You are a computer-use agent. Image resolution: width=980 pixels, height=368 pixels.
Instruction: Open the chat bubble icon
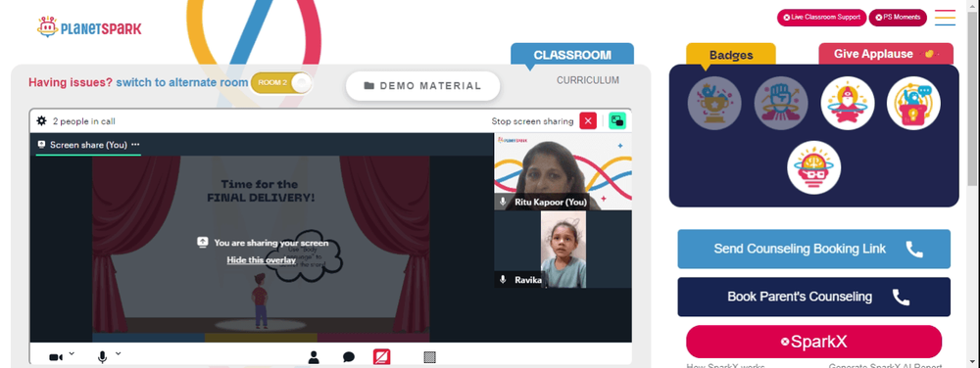349,357
